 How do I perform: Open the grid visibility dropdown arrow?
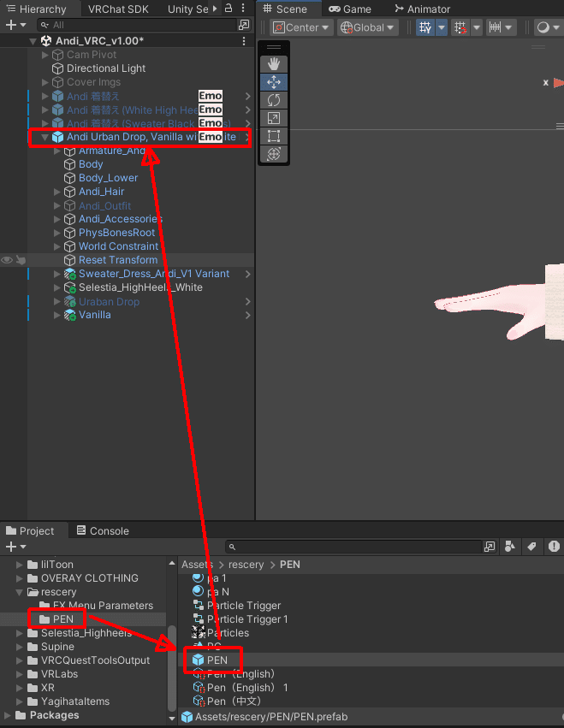pyautogui.click(x=442, y=28)
